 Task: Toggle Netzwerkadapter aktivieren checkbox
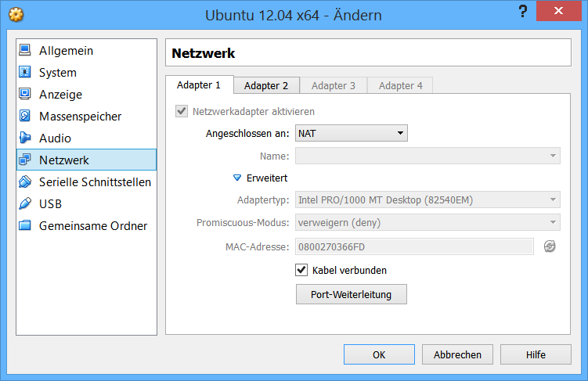(182, 111)
